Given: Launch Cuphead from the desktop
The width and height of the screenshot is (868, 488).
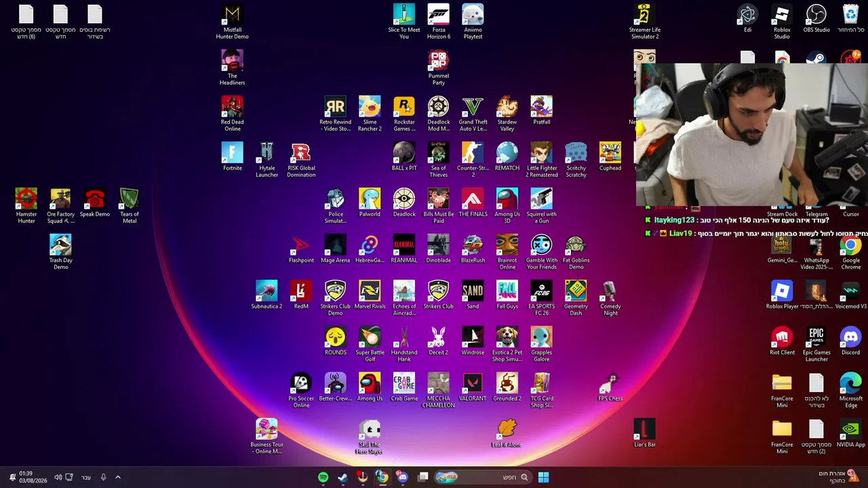Looking at the screenshot, I should (610, 157).
